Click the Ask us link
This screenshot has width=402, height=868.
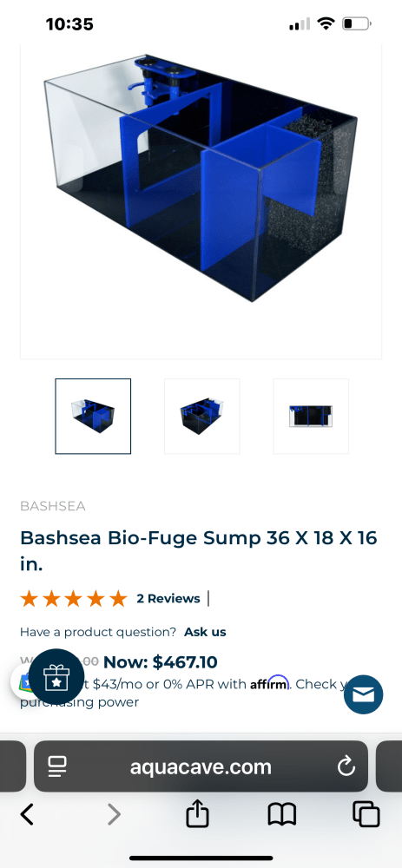click(205, 632)
